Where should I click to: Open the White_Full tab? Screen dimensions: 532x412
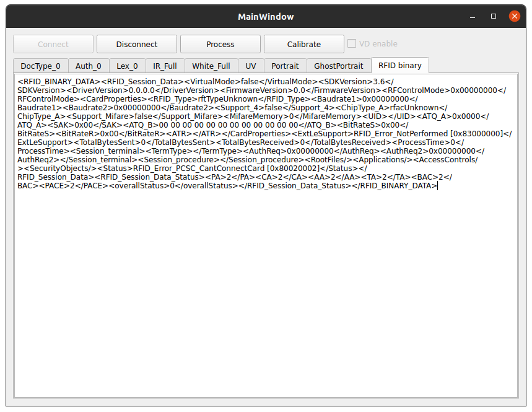211,66
